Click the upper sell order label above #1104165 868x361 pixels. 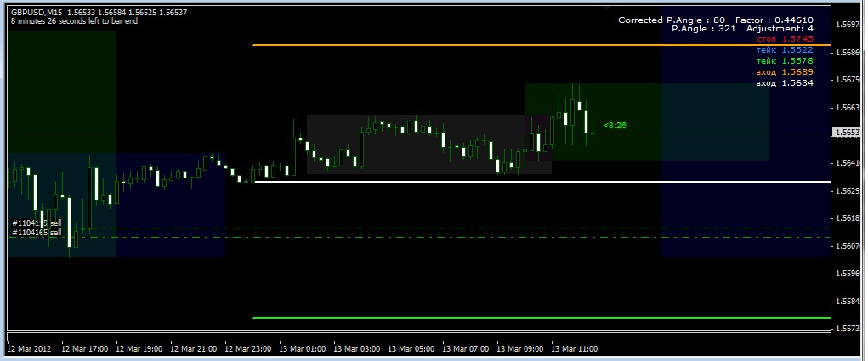[x=37, y=223]
